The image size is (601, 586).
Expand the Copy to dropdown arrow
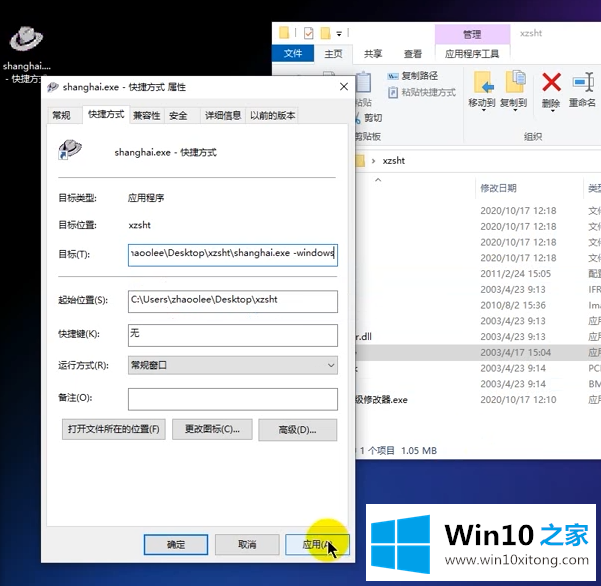coord(515,110)
